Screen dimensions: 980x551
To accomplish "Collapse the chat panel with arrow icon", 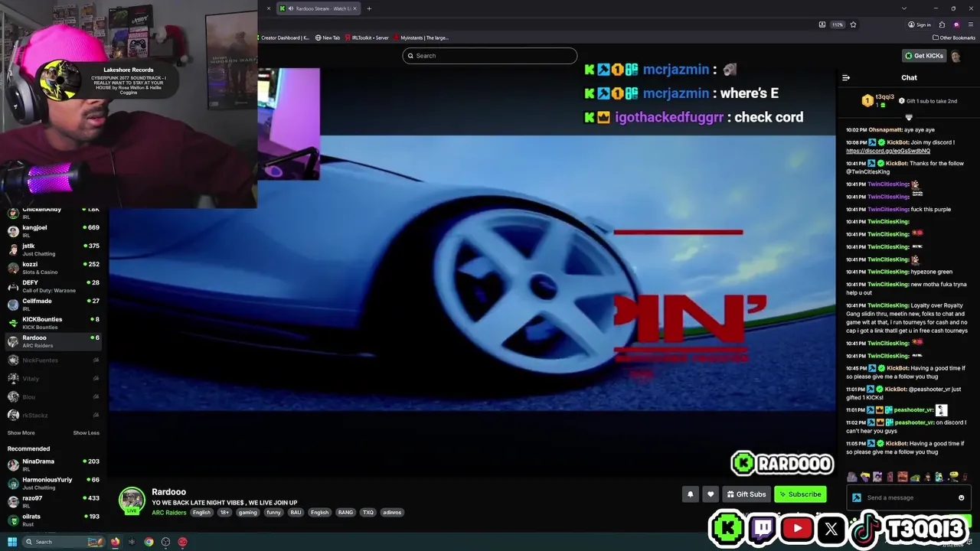I will click(846, 77).
